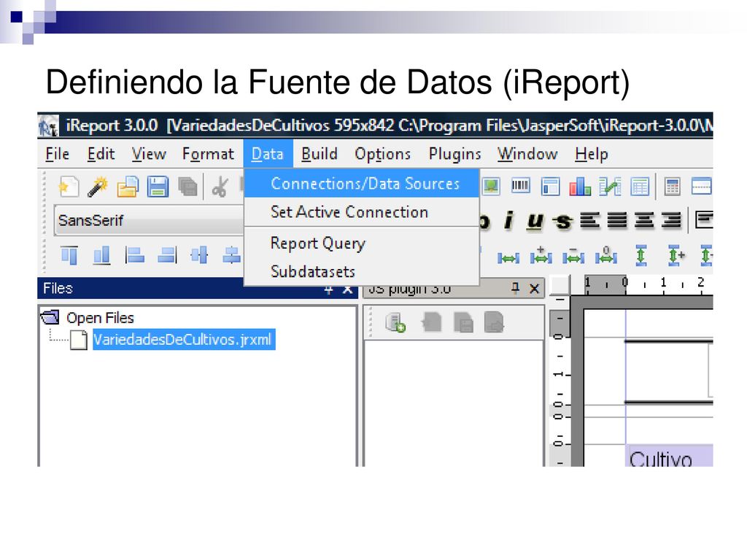The width and height of the screenshot is (747, 560).
Task: Open the SansSerif font combo box
Action: 150,220
